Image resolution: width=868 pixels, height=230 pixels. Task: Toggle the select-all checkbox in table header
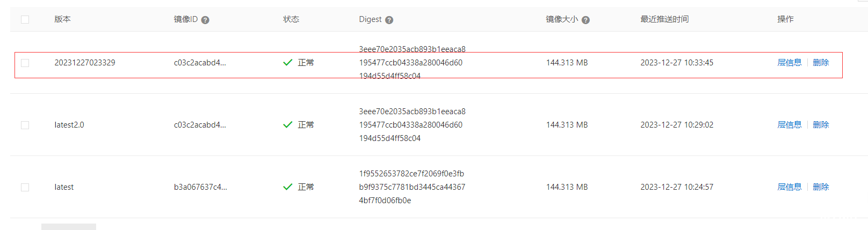[x=25, y=20]
